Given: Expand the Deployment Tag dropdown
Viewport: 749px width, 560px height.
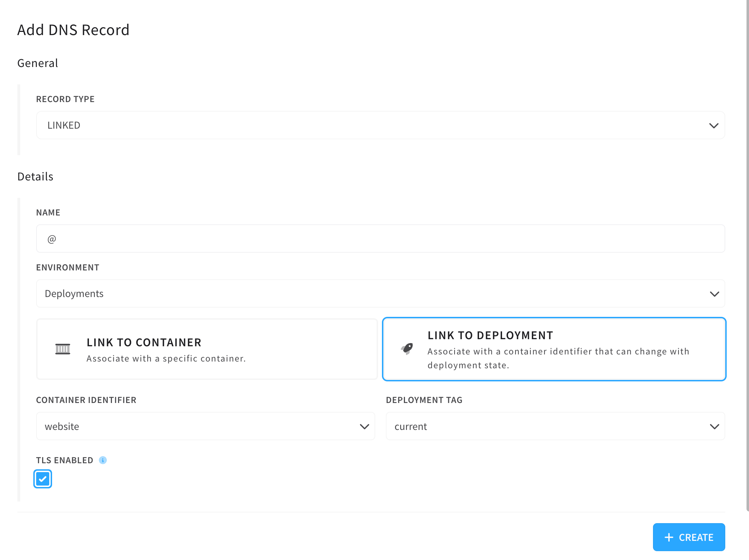Looking at the screenshot, I should (x=555, y=426).
